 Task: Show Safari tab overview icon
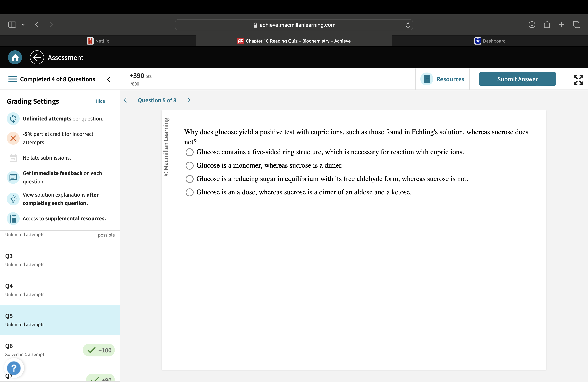pyautogui.click(x=577, y=24)
